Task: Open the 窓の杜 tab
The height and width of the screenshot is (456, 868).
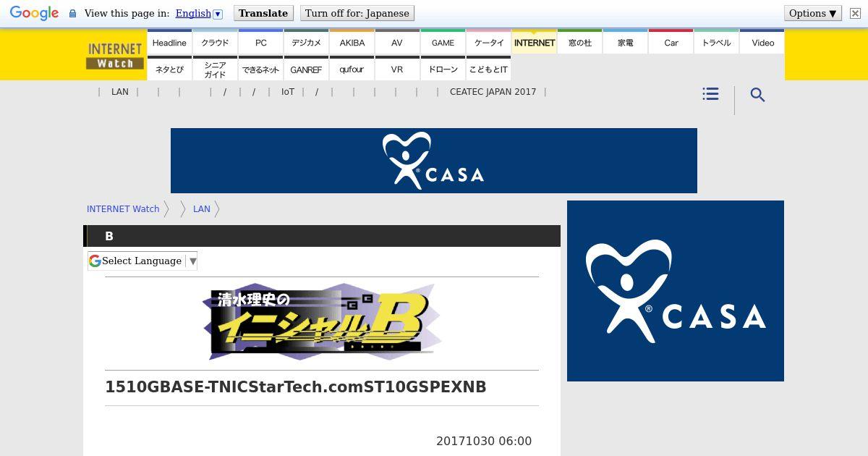Action: coord(579,42)
